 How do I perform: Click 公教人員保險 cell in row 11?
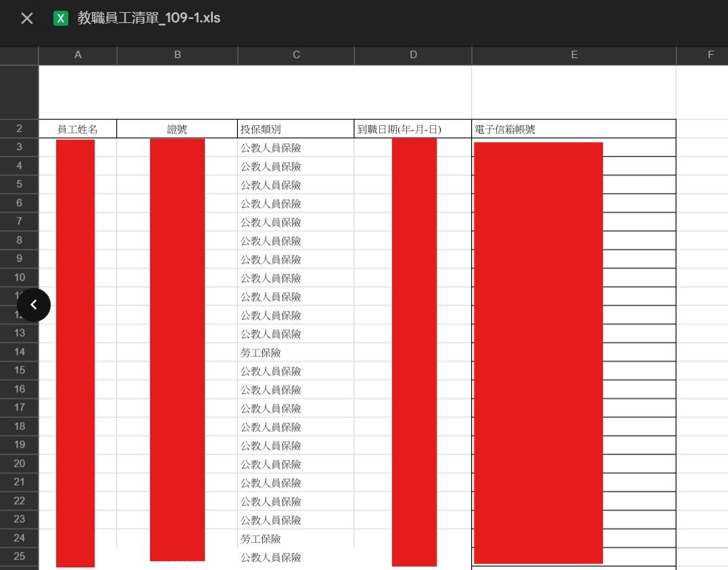tap(296, 296)
